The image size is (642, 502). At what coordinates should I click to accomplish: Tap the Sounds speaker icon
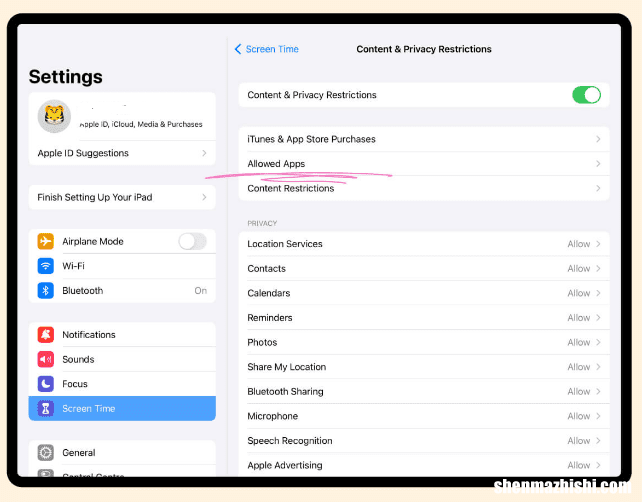pos(45,359)
